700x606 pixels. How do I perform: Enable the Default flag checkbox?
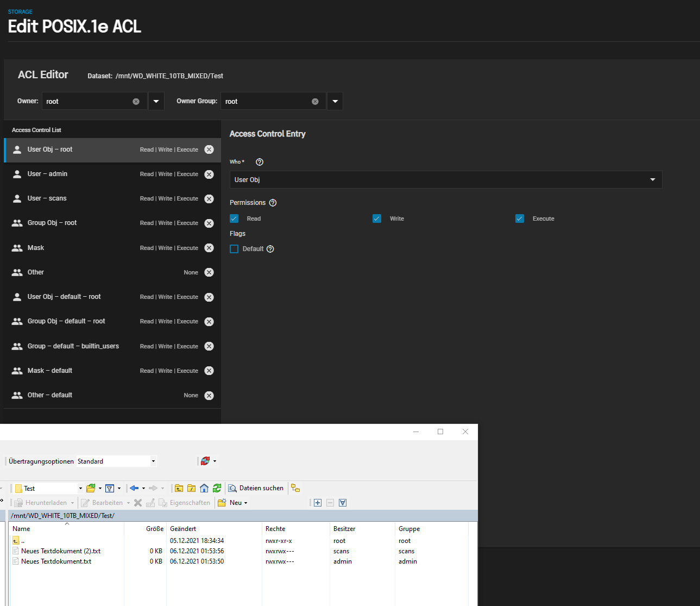pos(234,249)
